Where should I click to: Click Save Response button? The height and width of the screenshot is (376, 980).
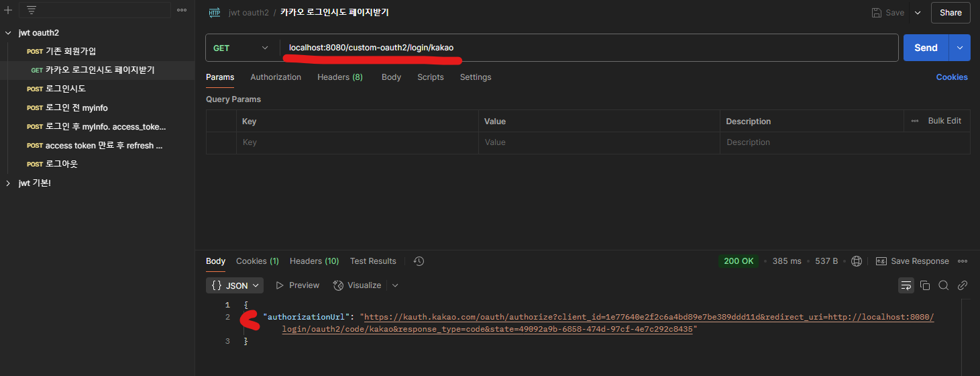click(x=912, y=261)
